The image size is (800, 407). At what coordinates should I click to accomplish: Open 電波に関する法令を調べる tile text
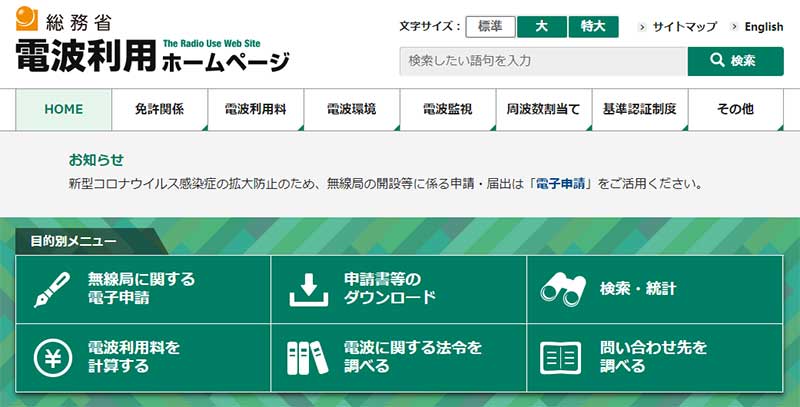point(413,357)
